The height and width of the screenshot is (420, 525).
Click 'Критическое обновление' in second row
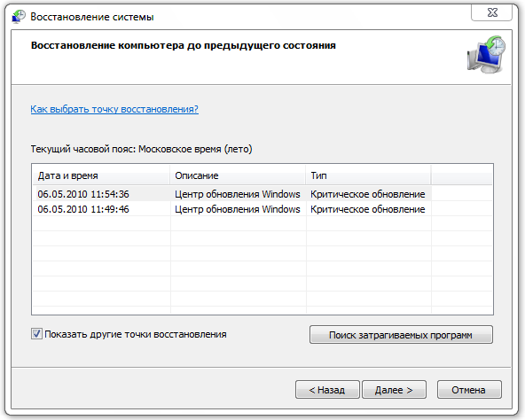coord(368,209)
